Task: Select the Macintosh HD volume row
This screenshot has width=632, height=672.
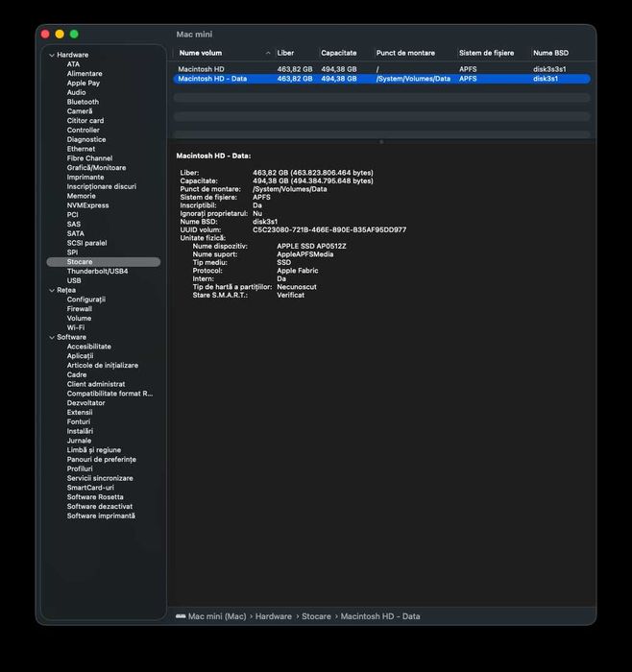Action: pyautogui.click(x=381, y=69)
